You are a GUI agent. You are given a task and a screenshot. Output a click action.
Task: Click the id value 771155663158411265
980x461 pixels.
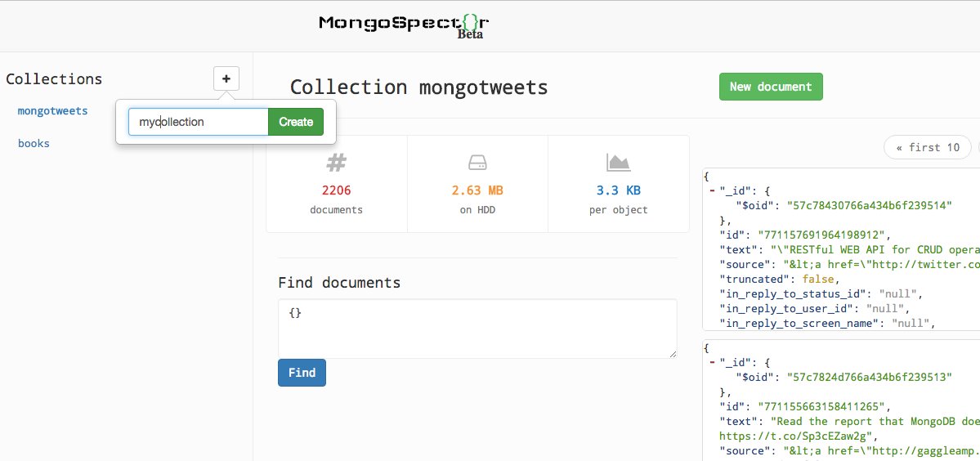[821, 407]
